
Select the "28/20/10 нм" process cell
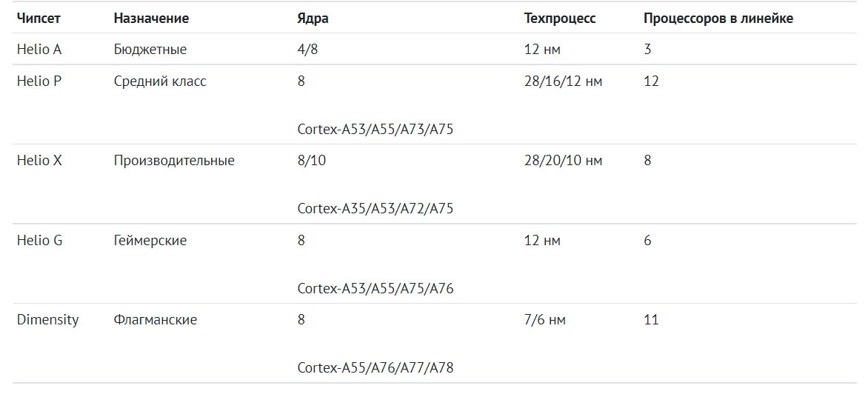click(563, 161)
